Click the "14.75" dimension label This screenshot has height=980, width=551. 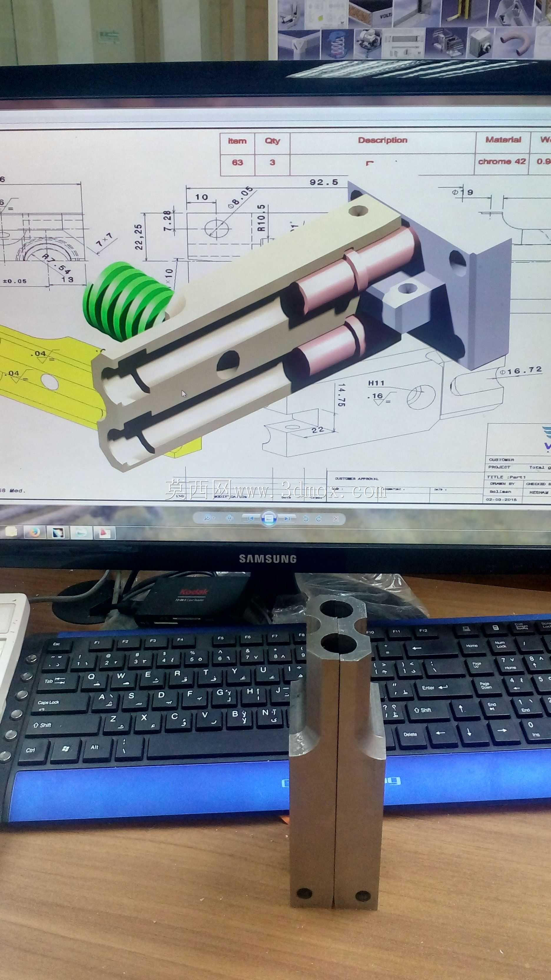coord(341,395)
